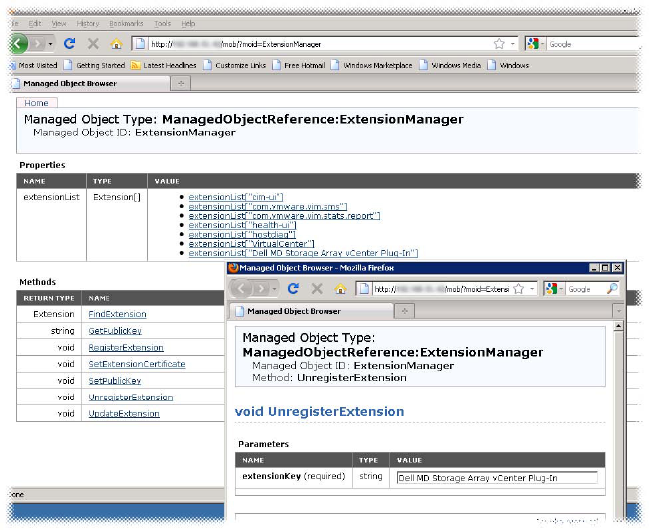649x530 pixels.
Task: Reload the page in main browser window
Action: point(70,43)
